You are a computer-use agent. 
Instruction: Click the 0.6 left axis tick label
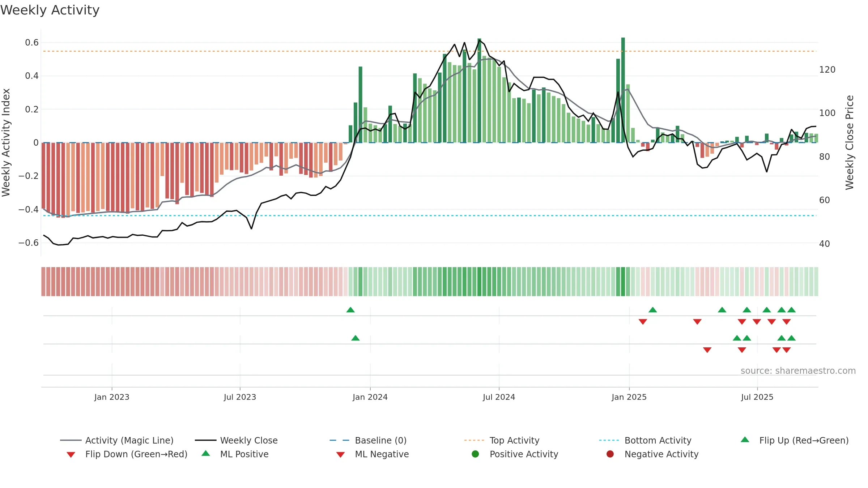[x=32, y=43]
